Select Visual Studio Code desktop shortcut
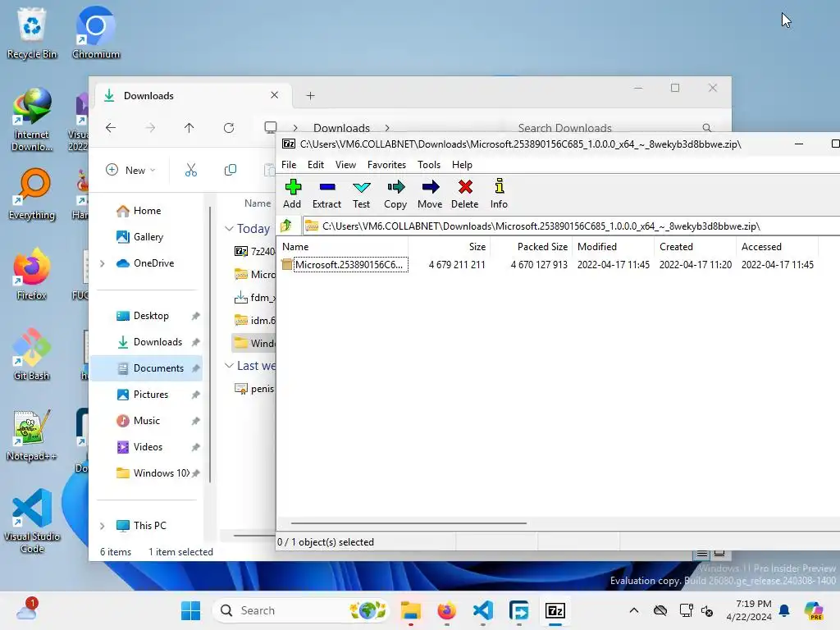The height and width of the screenshot is (630, 840). pos(32,521)
